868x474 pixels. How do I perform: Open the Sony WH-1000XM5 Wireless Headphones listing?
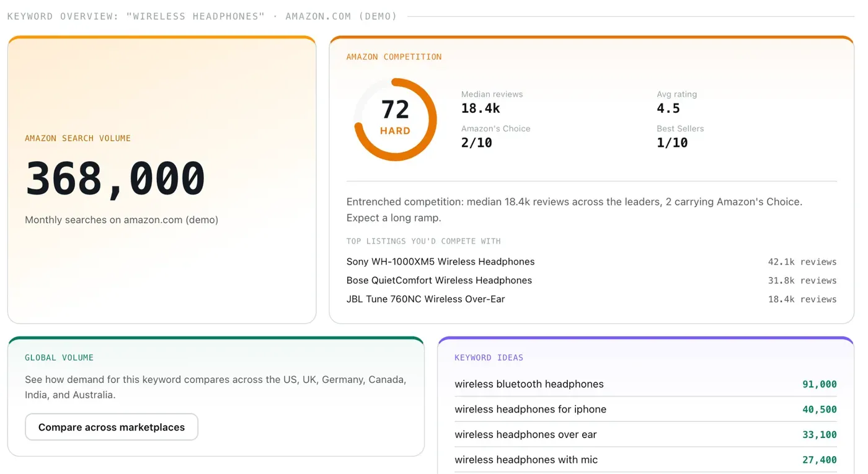(x=440, y=261)
